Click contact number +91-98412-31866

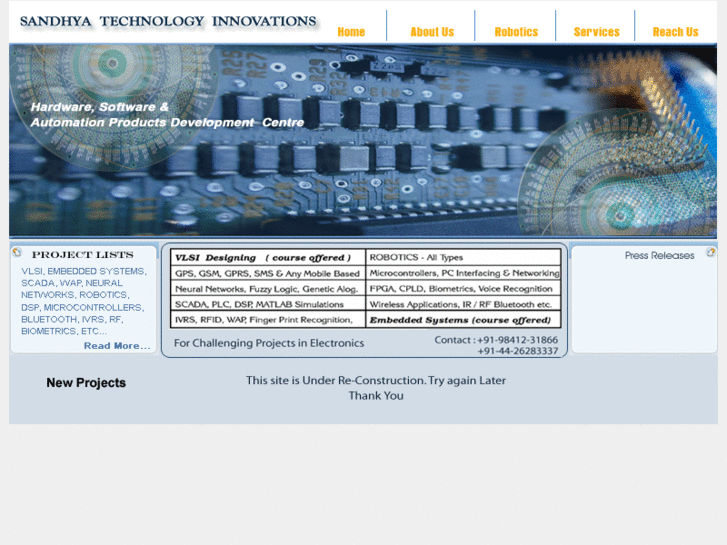(x=517, y=340)
